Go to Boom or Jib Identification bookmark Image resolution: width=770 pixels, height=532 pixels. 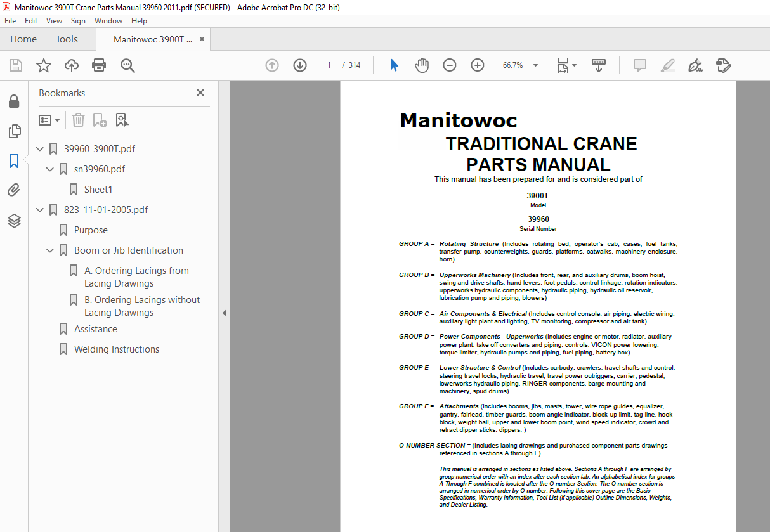[x=129, y=250]
